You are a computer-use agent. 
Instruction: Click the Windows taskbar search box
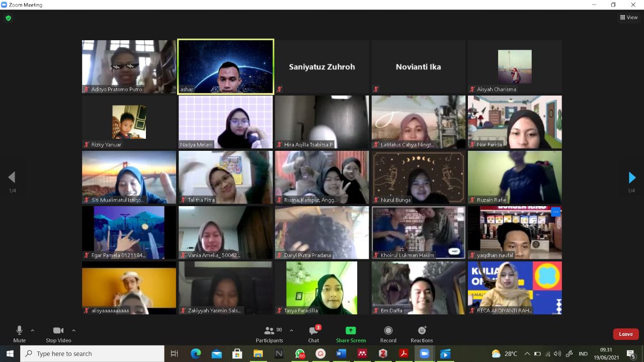pos(92,353)
